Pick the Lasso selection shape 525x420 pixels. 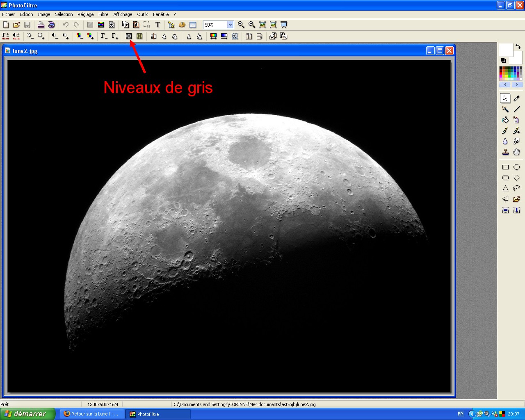[x=516, y=188]
